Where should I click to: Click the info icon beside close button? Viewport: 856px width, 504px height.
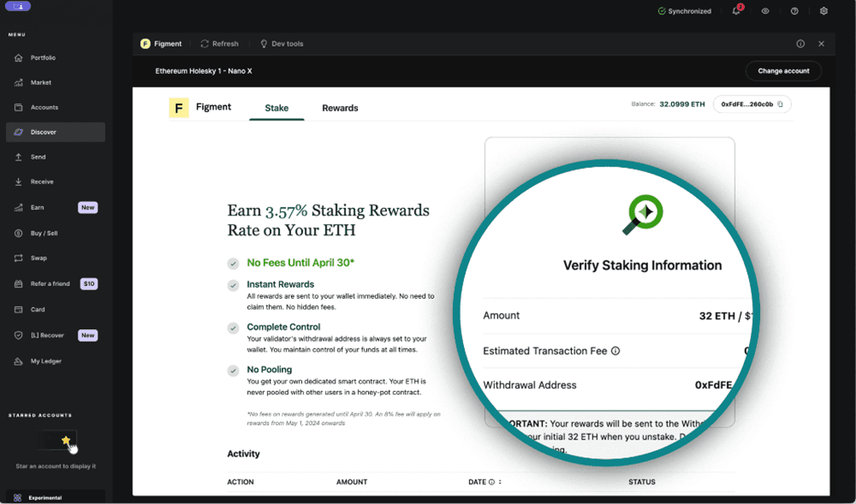point(800,44)
